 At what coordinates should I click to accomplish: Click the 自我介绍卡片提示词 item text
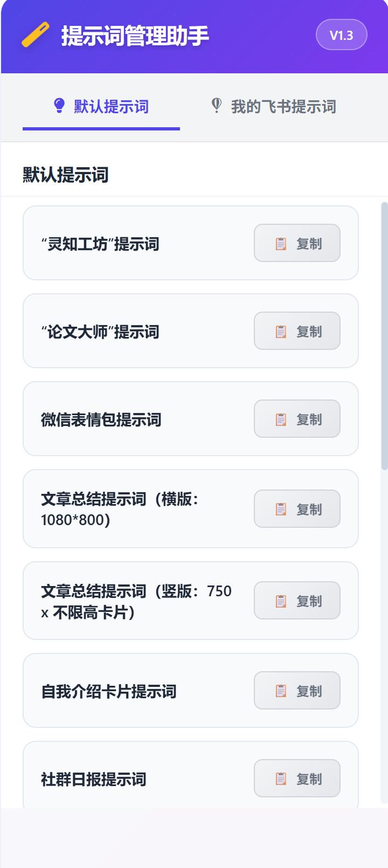pos(108,691)
